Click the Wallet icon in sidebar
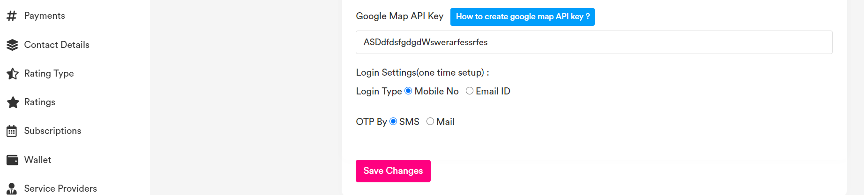 click(x=12, y=160)
